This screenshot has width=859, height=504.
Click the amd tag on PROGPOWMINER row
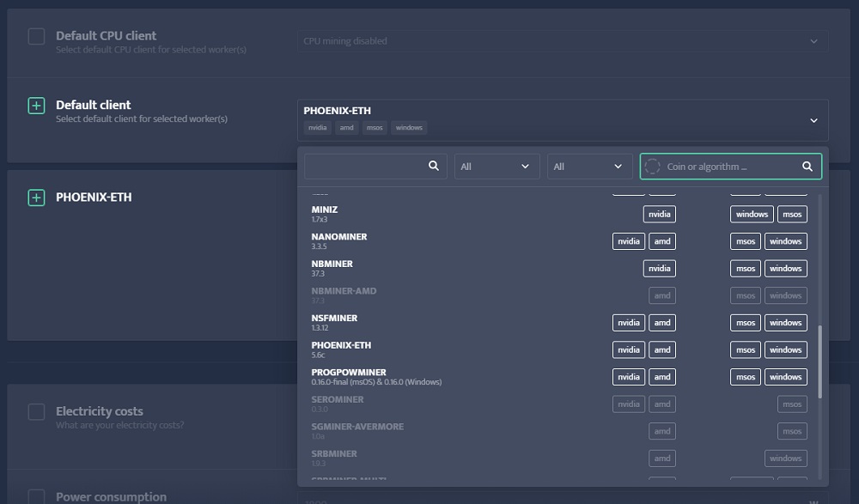662,377
